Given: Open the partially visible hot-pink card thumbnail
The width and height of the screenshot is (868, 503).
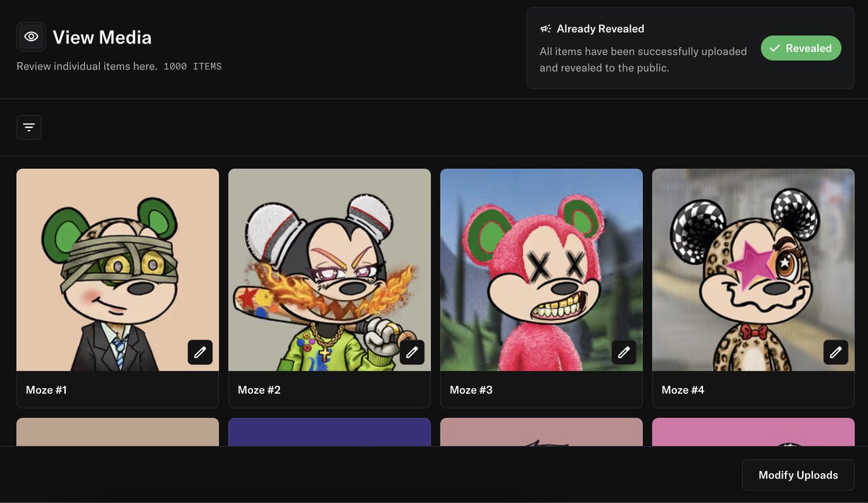Looking at the screenshot, I should (754, 432).
